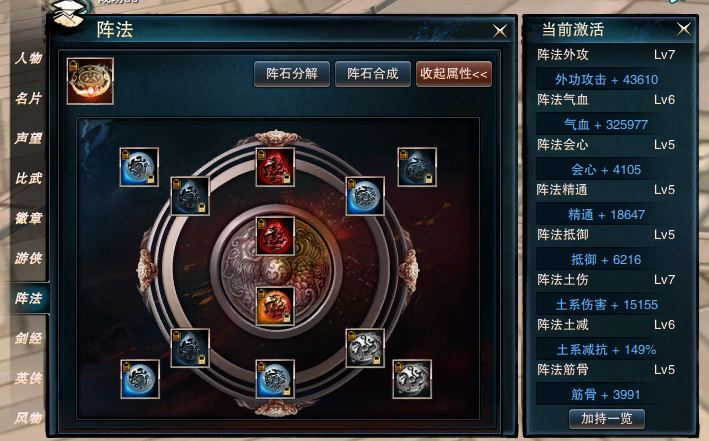Open the 剑经 tab

28,338
